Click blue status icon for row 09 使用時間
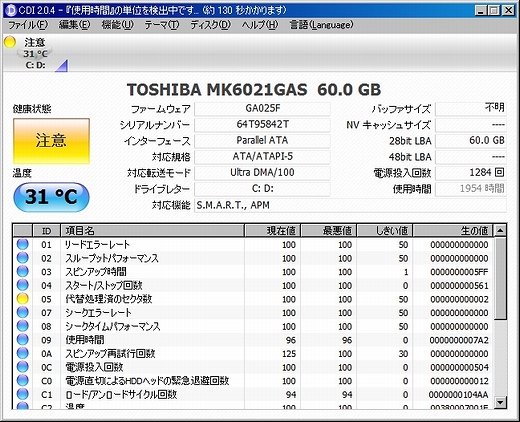This screenshot has width=520, height=422. point(23,340)
